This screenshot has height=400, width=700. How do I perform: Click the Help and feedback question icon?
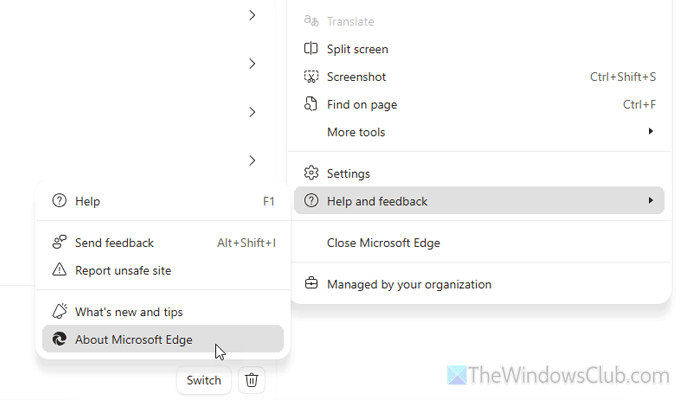[x=311, y=201]
